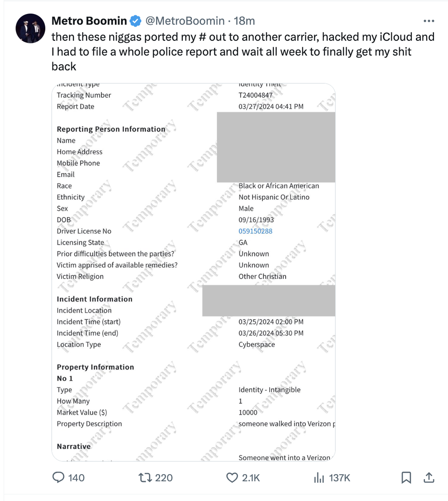
Task: Click the 140 reply count
Action: point(76,477)
